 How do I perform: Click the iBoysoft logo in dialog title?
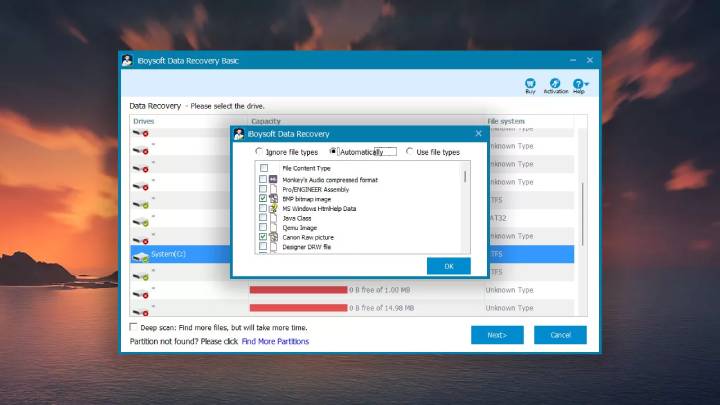click(239, 134)
